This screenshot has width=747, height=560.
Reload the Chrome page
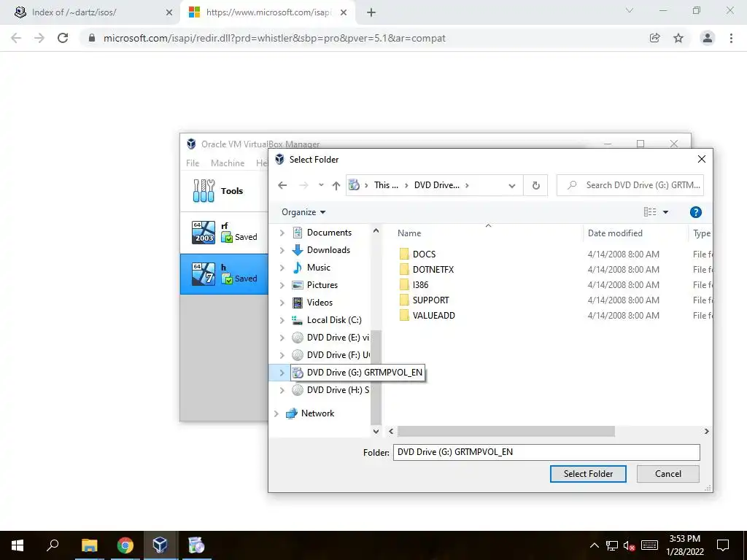63,38
